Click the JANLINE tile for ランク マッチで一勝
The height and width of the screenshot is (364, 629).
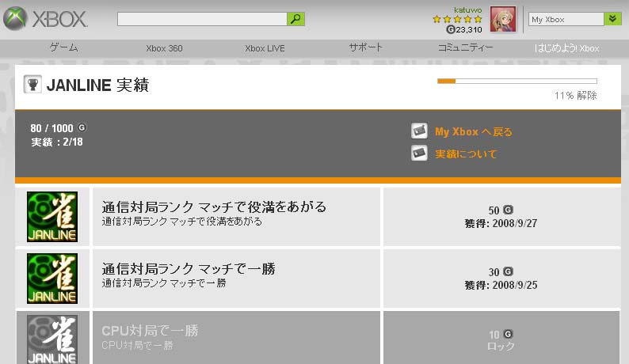52,279
